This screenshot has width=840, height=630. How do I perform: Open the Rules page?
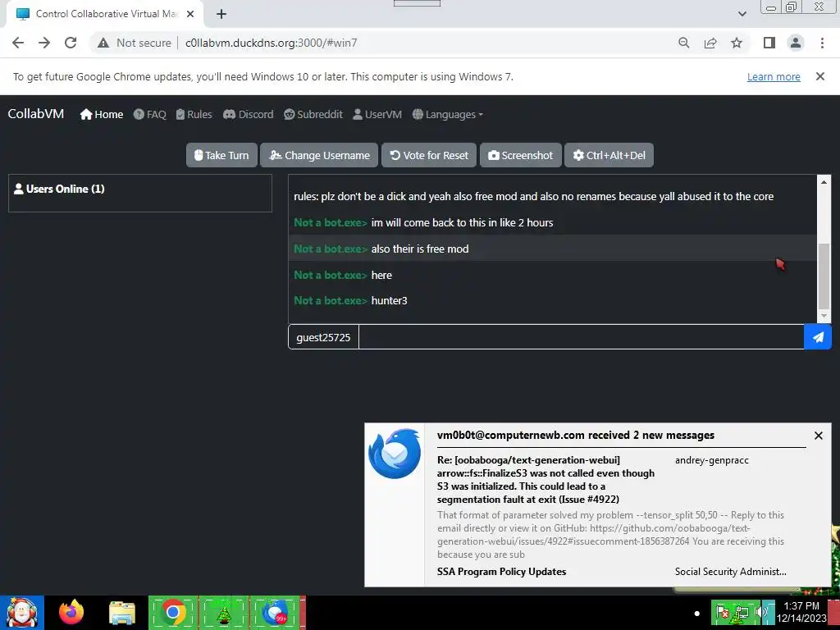[194, 114]
